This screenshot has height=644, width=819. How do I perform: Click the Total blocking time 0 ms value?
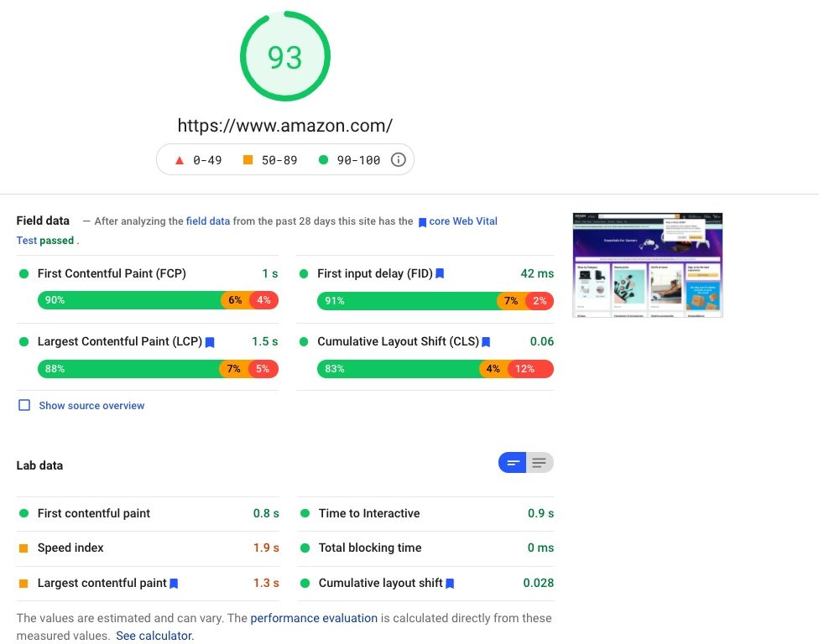[540, 548]
